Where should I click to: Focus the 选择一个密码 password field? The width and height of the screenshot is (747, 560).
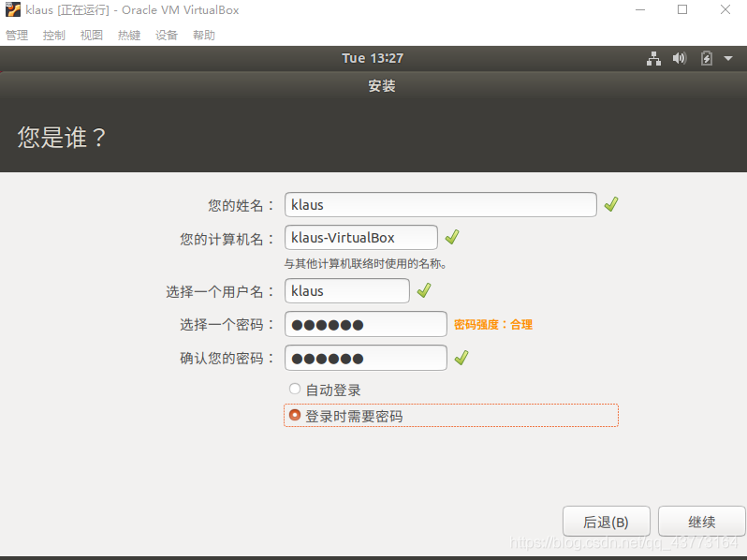(x=366, y=324)
